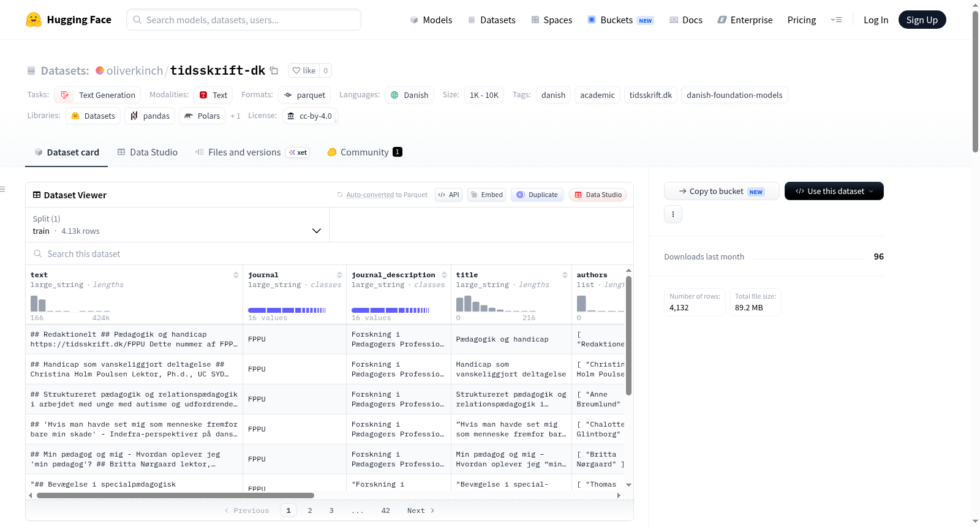
Task: Switch to the Data Studio tab
Action: pos(148,152)
